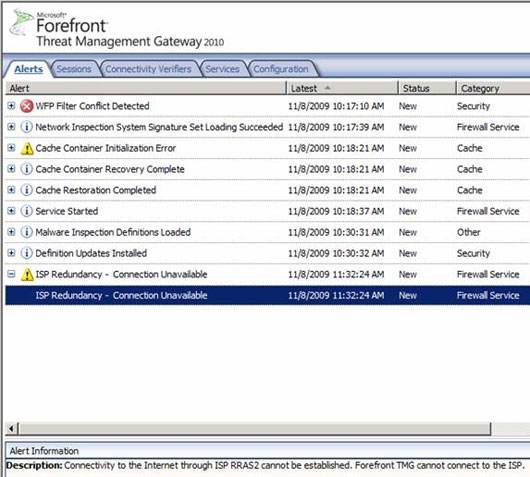Click warning icon for Cache Container Initialization Error

pos(27,148)
